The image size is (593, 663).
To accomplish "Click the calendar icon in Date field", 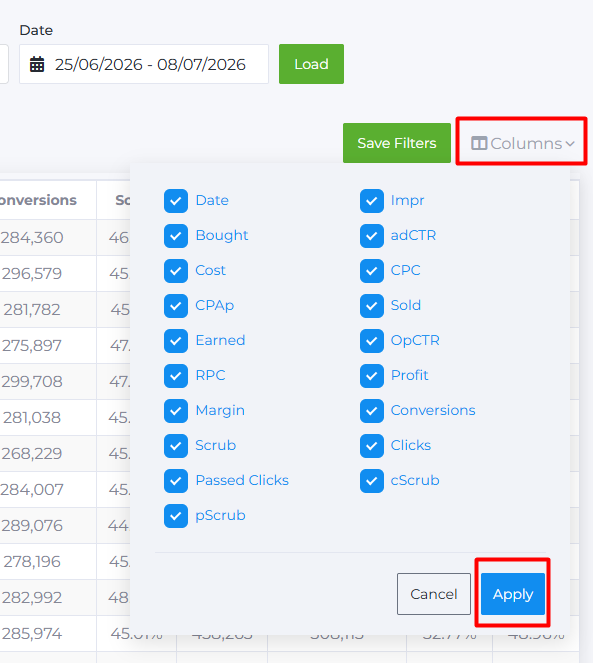I will (x=37, y=64).
